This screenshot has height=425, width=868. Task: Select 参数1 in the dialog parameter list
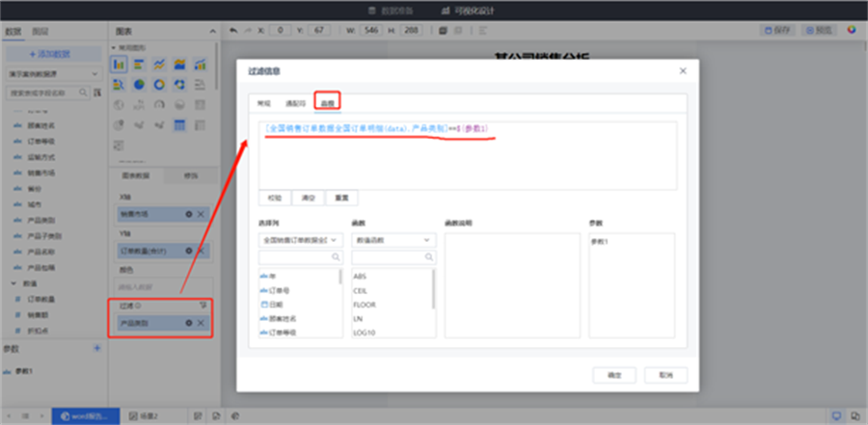(599, 242)
